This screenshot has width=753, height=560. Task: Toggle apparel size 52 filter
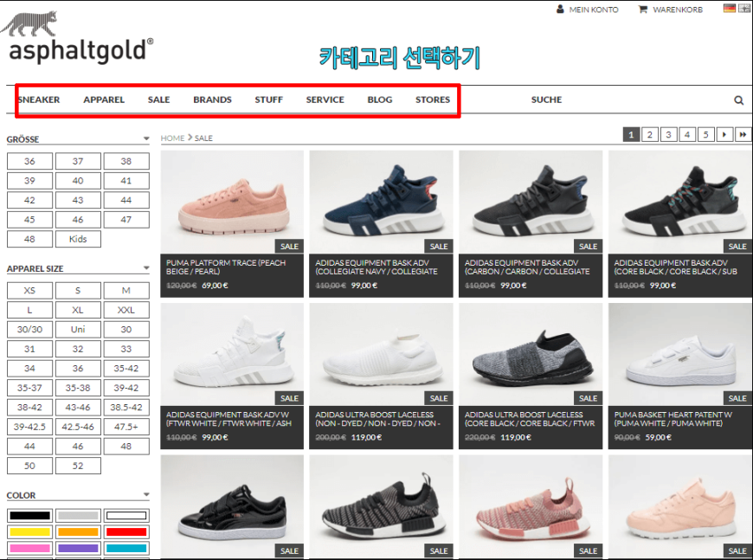(78, 466)
